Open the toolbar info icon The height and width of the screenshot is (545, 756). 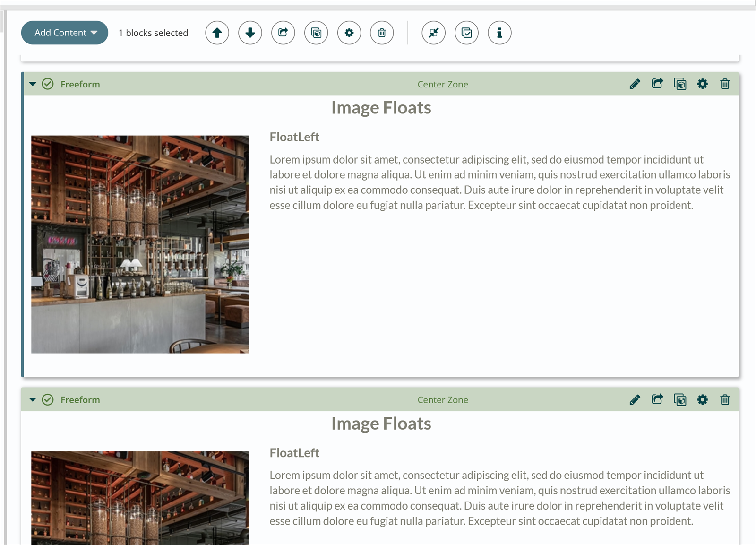point(499,33)
